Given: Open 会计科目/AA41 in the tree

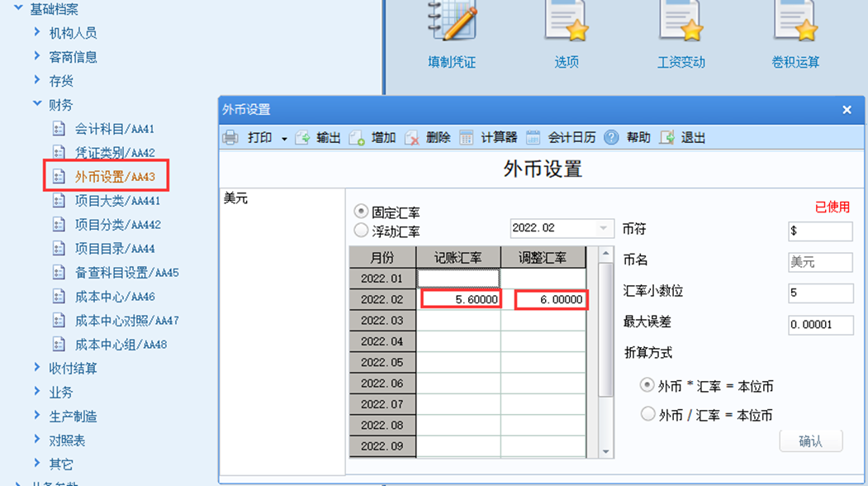Looking at the screenshot, I should [x=114, y=129].
